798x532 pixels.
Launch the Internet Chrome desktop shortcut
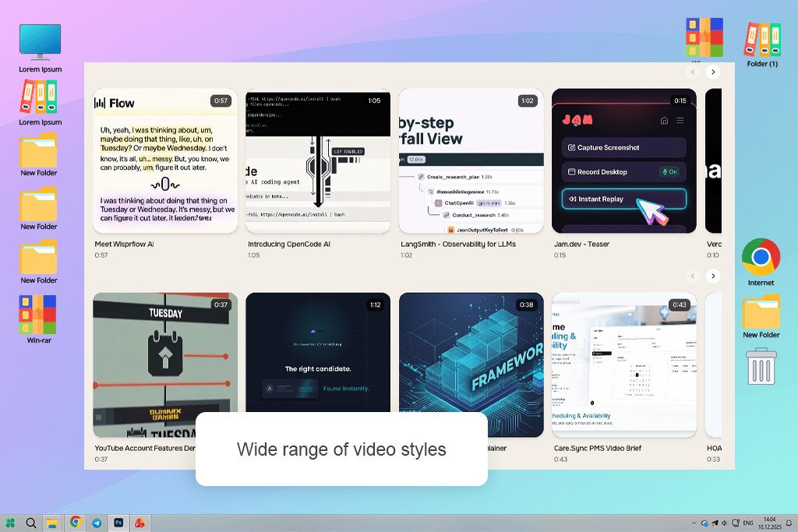tap(761, 257)
